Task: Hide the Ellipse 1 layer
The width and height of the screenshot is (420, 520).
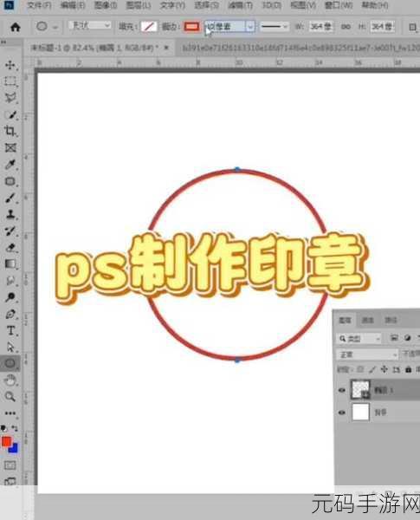Action: click(x=342, y=390)
